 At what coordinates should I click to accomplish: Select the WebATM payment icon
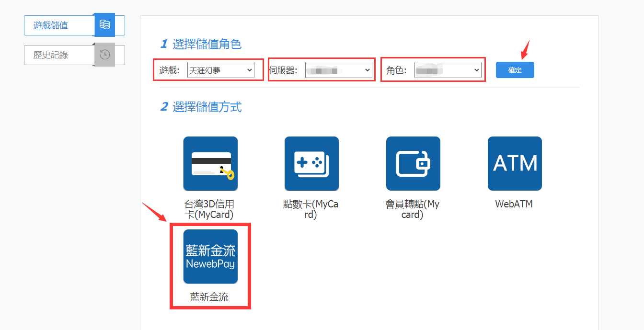pyautogui.click(x=515, y=164)
